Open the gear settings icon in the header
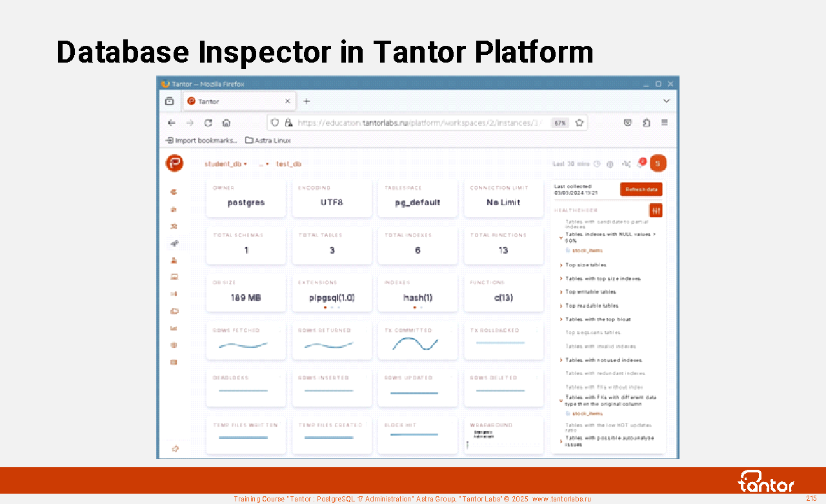 610,164
